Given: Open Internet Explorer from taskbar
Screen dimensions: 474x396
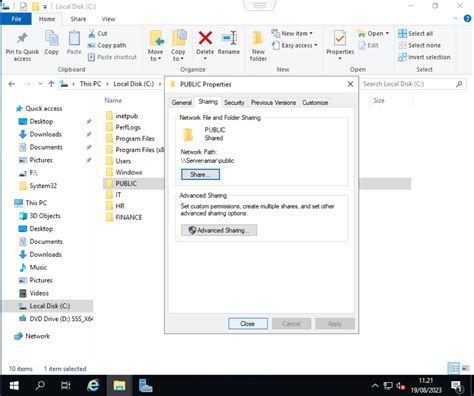Looking at the screenshot, I should click(x=93, y=386).
